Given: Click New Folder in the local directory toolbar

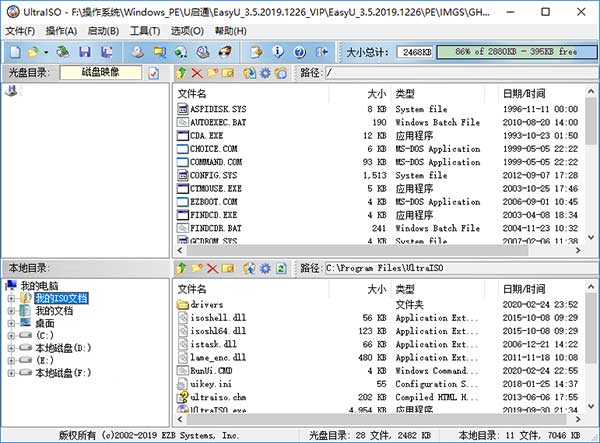Looking at the screenshot, I should tap(197, 268).
